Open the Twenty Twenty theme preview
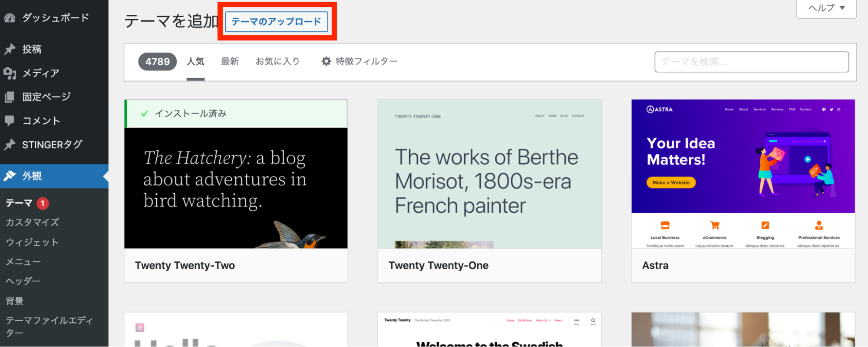 [489, 330]
